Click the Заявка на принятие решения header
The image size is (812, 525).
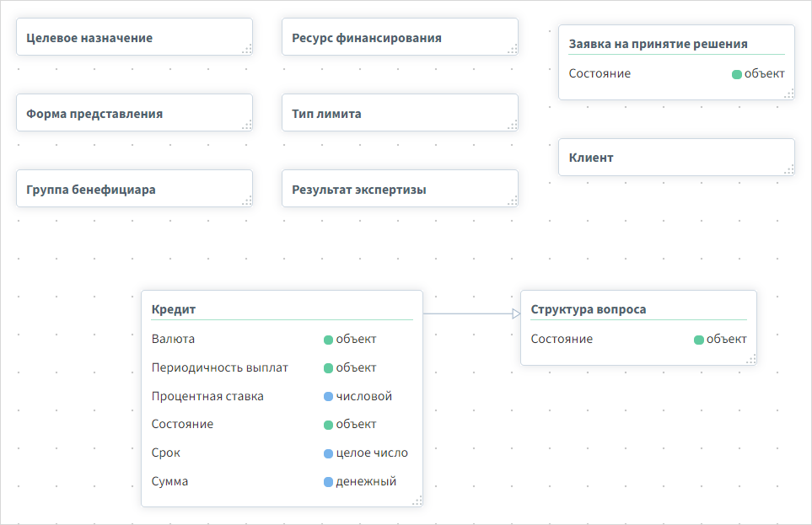point(659,44)
